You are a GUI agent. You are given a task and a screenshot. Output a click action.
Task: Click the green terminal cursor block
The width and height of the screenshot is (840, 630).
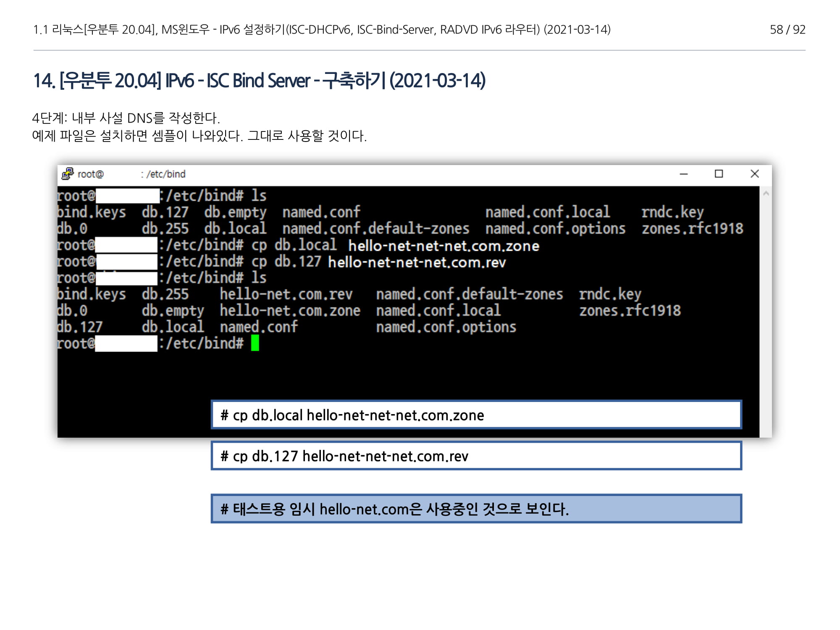pos(255,343)
